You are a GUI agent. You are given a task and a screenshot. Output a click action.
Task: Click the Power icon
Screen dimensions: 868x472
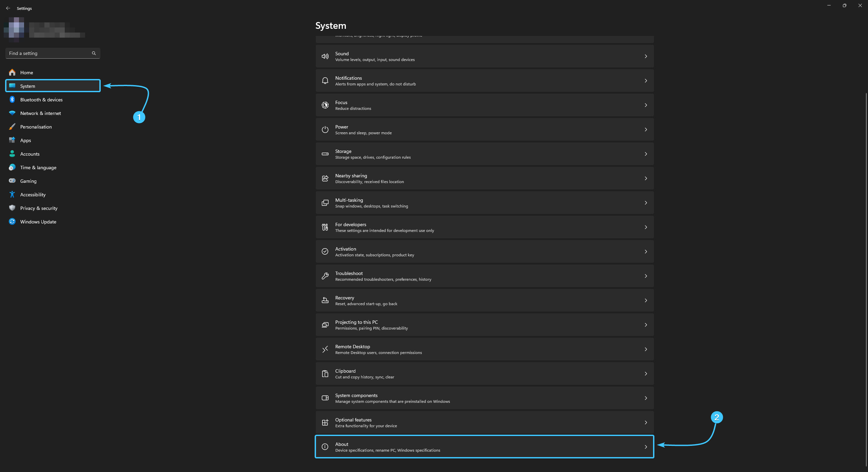tap(325, 130)
